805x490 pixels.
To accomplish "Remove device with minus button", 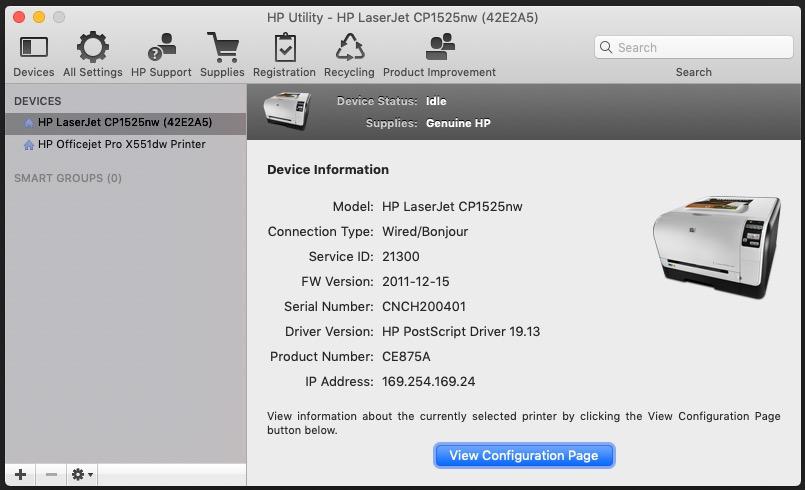I will coord(51,474).
